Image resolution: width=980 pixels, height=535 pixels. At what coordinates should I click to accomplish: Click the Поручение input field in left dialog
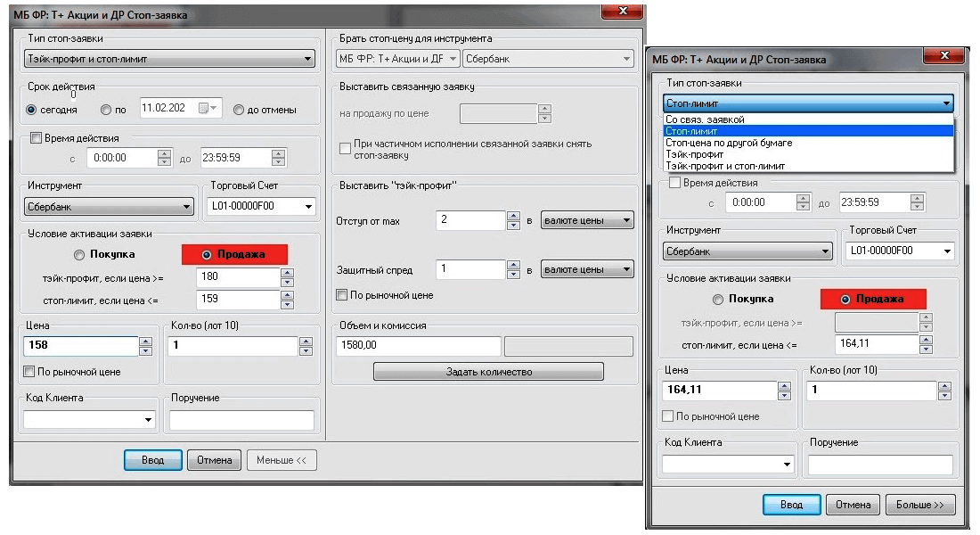tap(241, 420)
